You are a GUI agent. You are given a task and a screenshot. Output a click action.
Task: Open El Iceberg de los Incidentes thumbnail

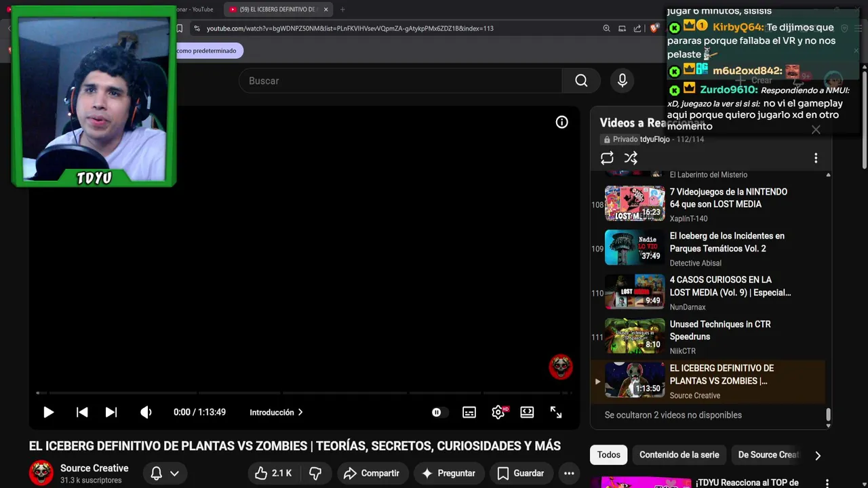pyautogui.click(x=635, y=247)
